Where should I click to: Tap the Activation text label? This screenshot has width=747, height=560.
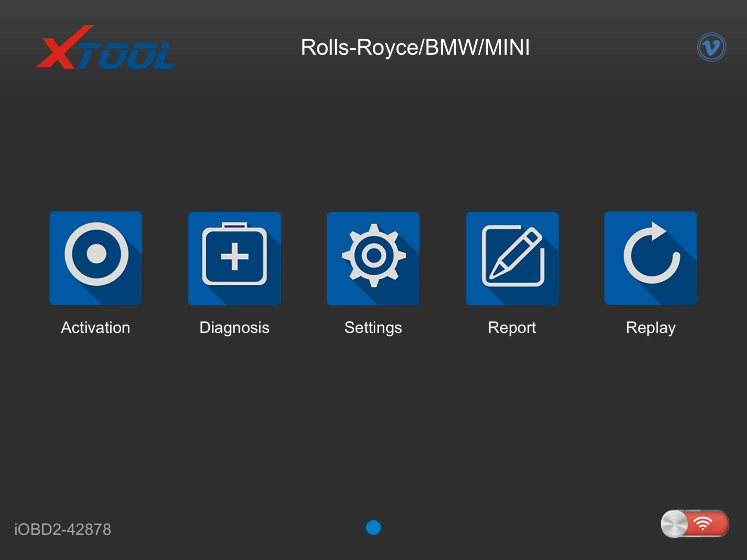[96, 328]
